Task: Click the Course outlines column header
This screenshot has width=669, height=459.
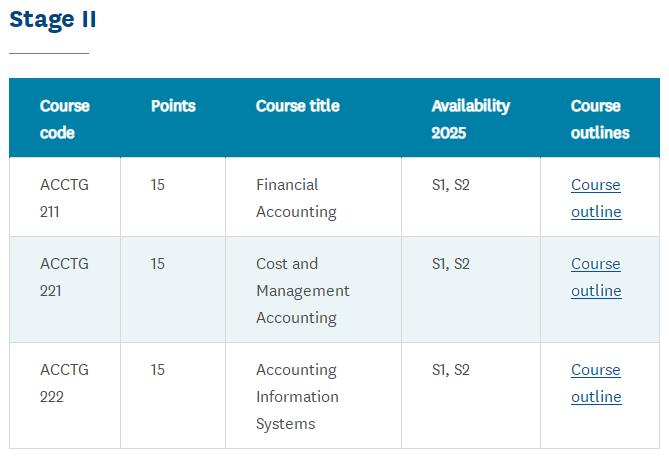Action: pyautogui.click(x=600, y=119)
